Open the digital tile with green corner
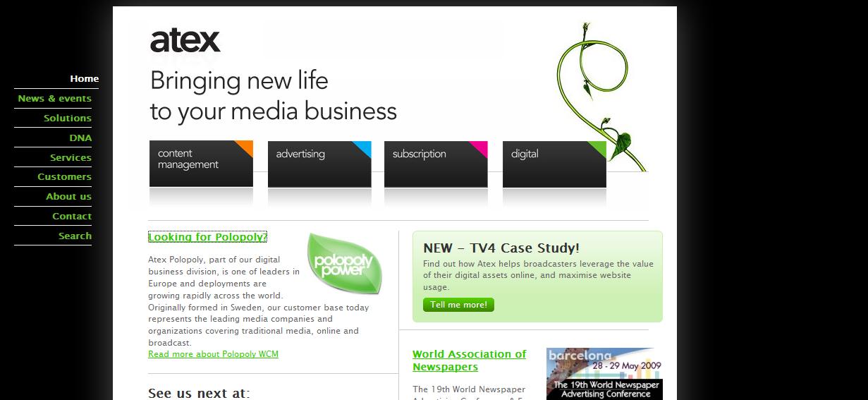Viewport: 868px width, 400px height. pos(554,164)
